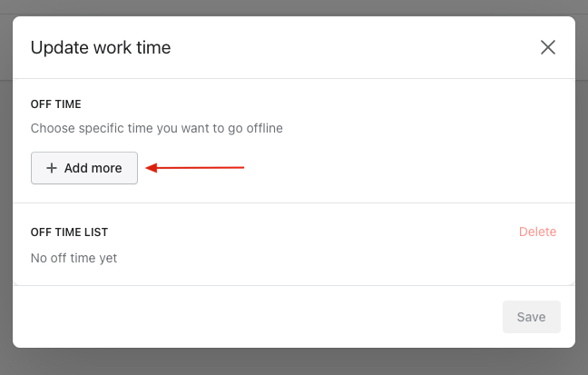Click the word "offline" in the description

click(260, 128)
